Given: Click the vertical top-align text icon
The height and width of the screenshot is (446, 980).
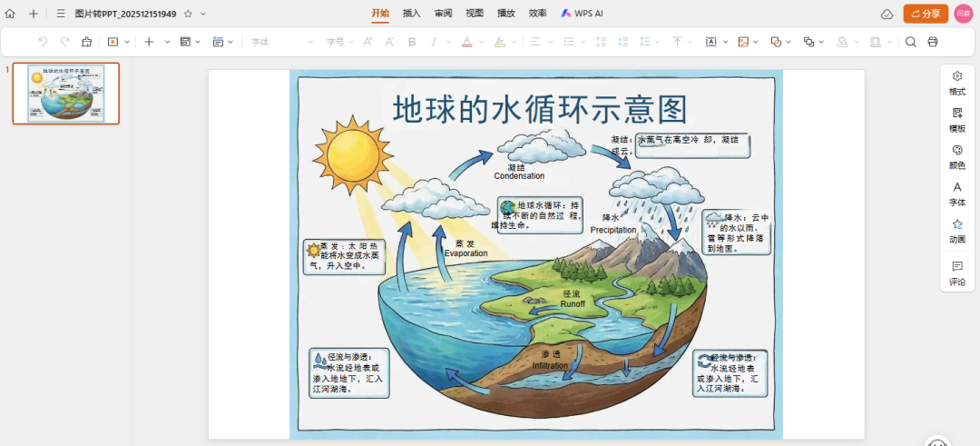Looking at the screenshot, I should (x=678, y=42).
